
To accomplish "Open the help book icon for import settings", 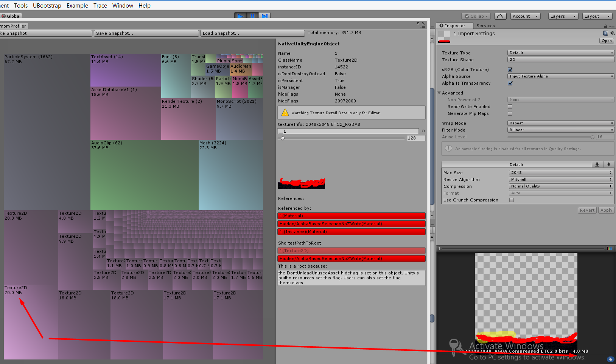I will [x=605, y=33].
